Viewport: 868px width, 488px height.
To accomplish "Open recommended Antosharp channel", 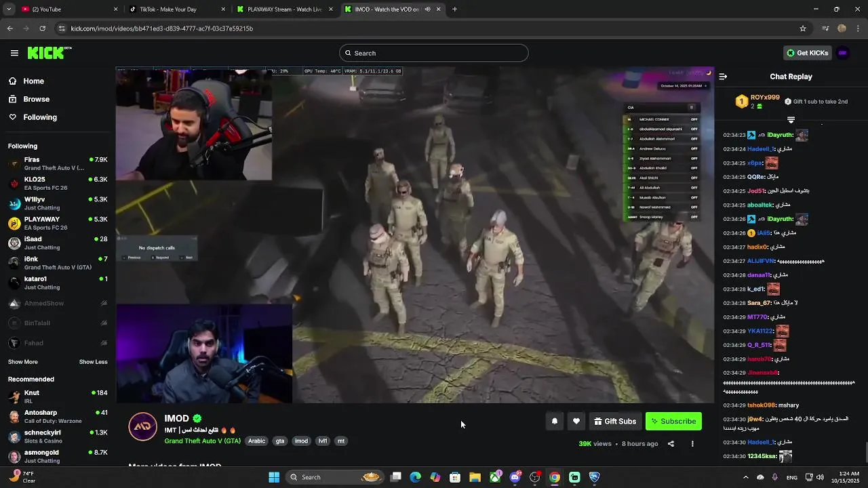I will [58, 416].
